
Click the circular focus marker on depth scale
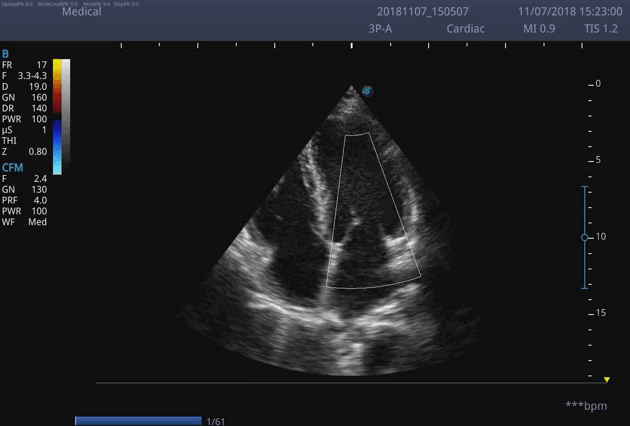(585, 238)
